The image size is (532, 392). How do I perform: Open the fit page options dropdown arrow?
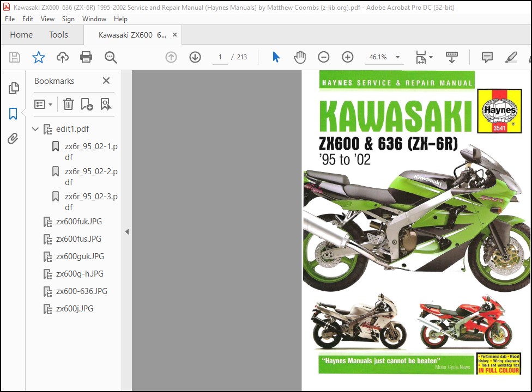coord(431,57)
